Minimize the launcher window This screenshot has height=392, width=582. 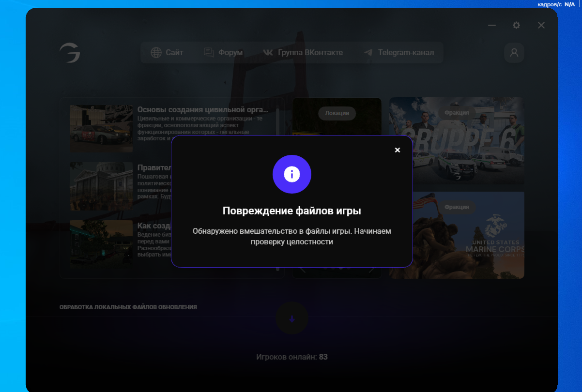(x=492, y=25)
